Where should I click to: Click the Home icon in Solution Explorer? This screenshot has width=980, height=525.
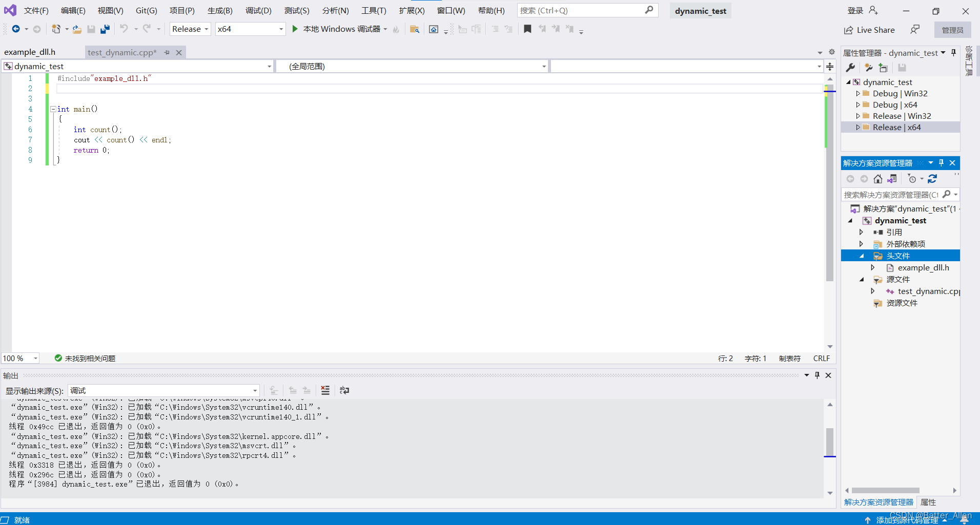click(878, 179)
